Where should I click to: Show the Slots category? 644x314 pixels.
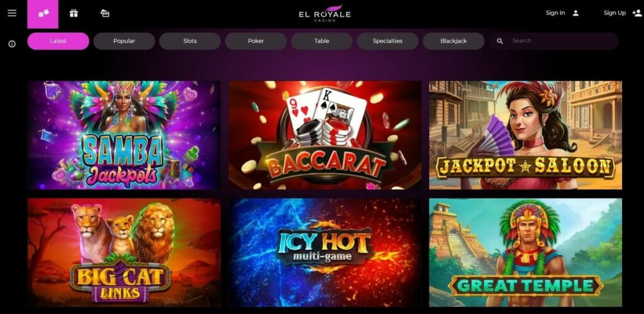(190, 41)
